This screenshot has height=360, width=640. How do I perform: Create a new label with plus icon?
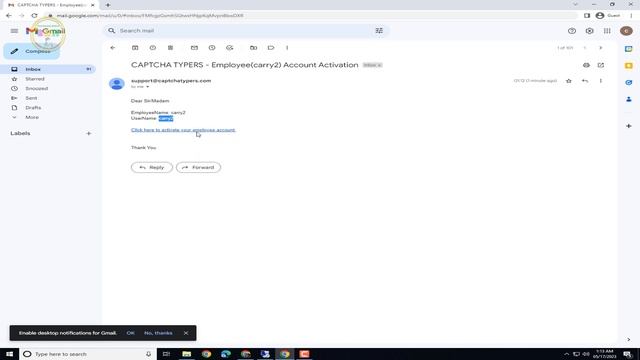89,133
